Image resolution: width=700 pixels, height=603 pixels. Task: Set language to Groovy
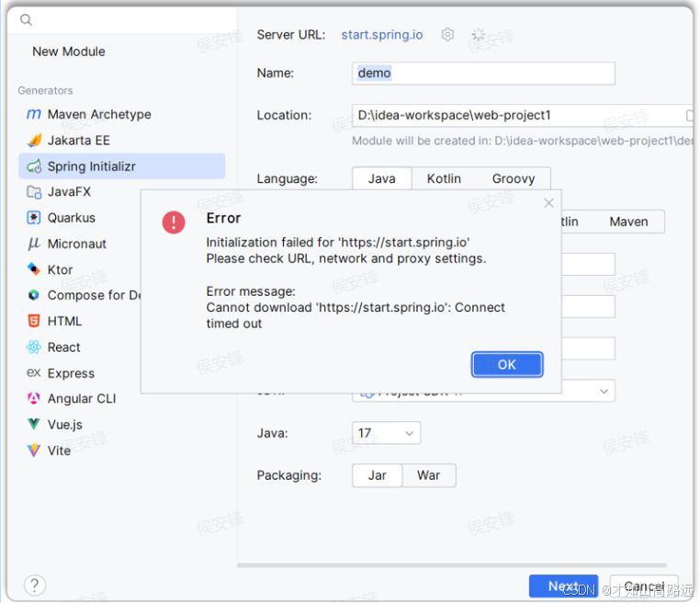tap(514, 178)
